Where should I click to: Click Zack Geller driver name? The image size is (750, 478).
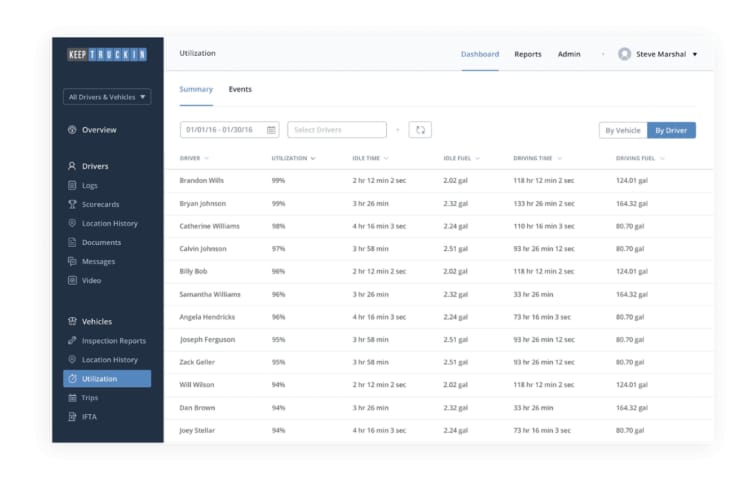click(x=197, y=362)
